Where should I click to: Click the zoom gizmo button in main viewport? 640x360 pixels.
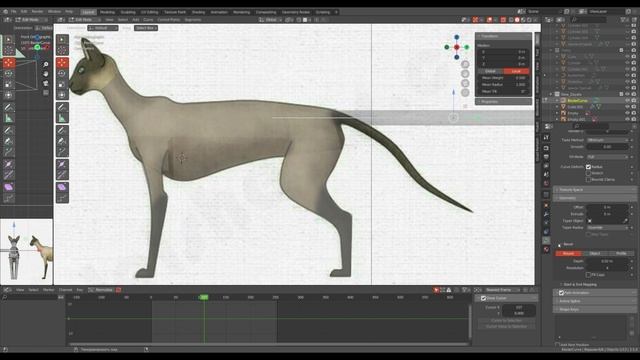click(x=465, y=64)
